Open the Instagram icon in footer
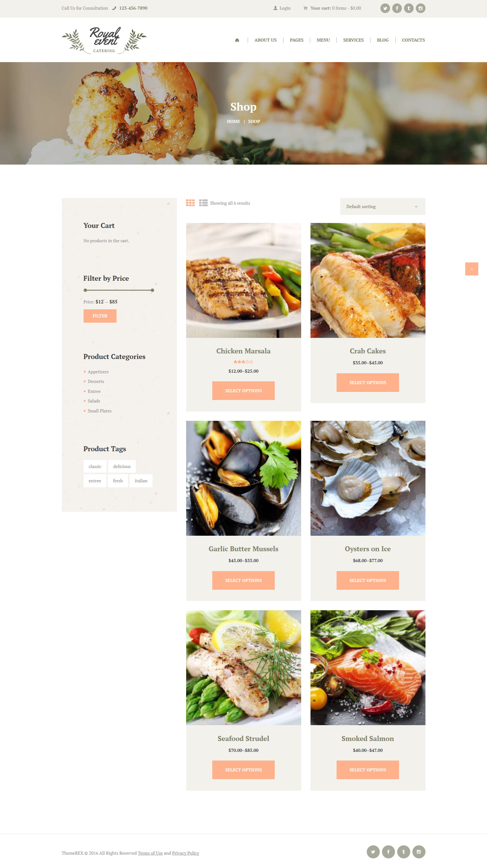The image size is (487, 868). (419, 852)
